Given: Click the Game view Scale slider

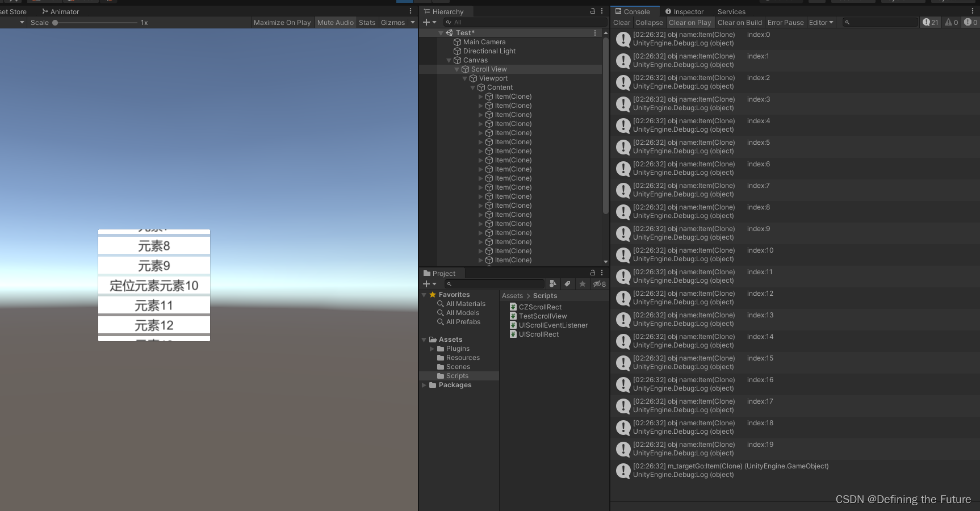Looking at the screenshot, I should click(95, 23).
